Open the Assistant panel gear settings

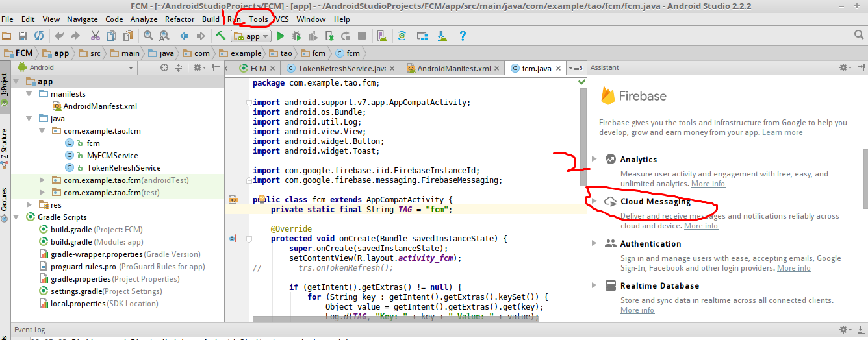pos(845,67)
